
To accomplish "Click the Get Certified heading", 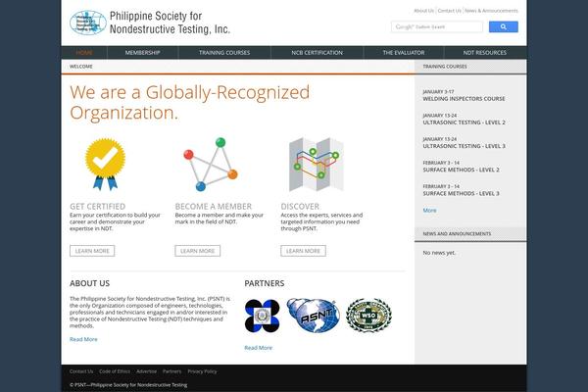I will click(97, 207).
